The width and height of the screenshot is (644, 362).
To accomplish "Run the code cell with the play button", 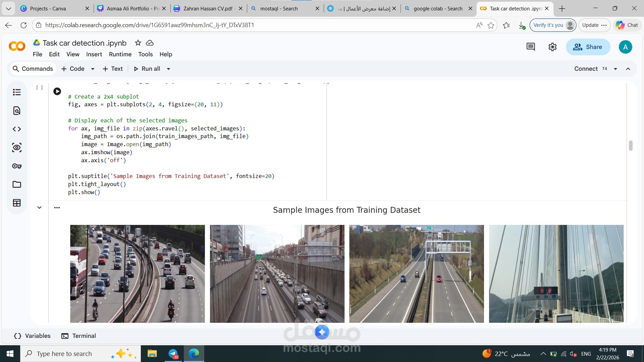I will click(57, 91).
